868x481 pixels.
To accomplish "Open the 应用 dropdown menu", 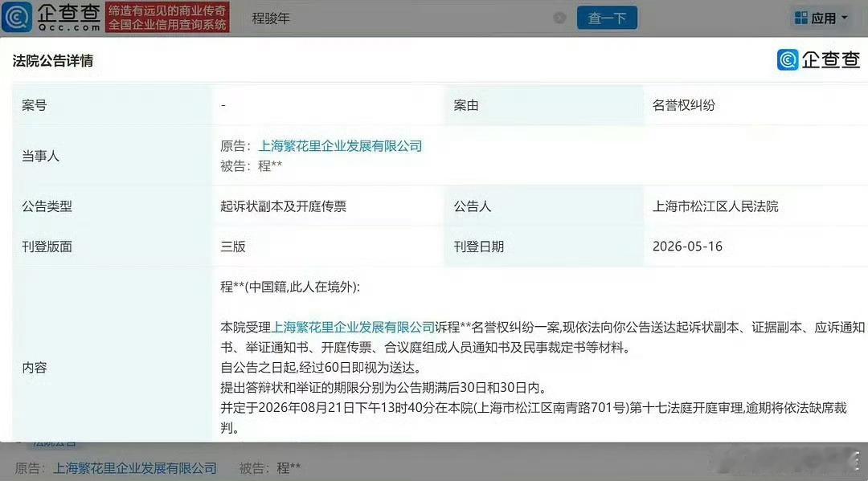I will [x=821, y=18].
